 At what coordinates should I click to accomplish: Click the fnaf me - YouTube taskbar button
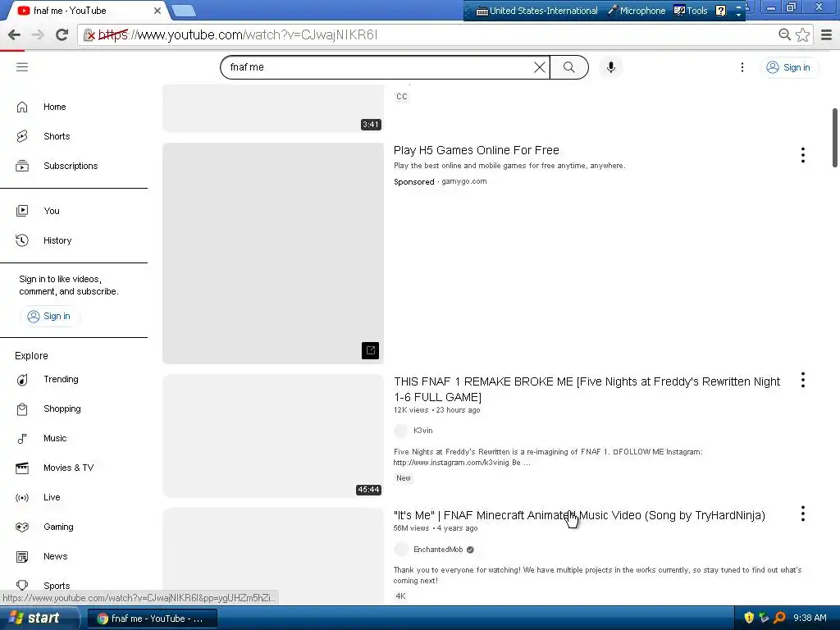pyautogui.click(x=152, y=619)
